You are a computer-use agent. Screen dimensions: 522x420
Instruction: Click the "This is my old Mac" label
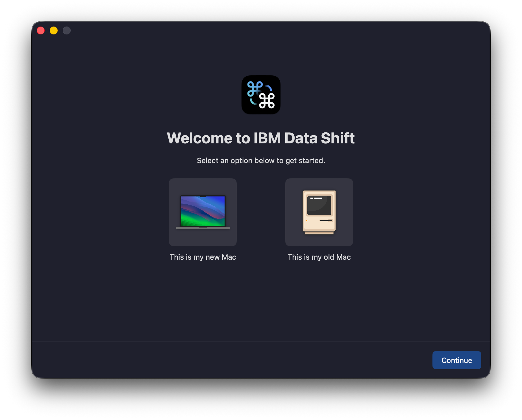coord(319,257)
